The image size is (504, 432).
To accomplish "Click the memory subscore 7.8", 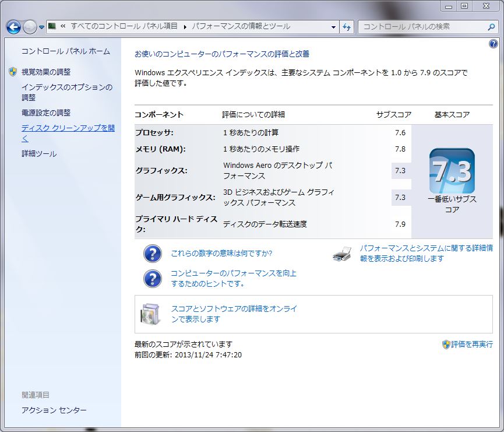I will [x=400, y=149].
